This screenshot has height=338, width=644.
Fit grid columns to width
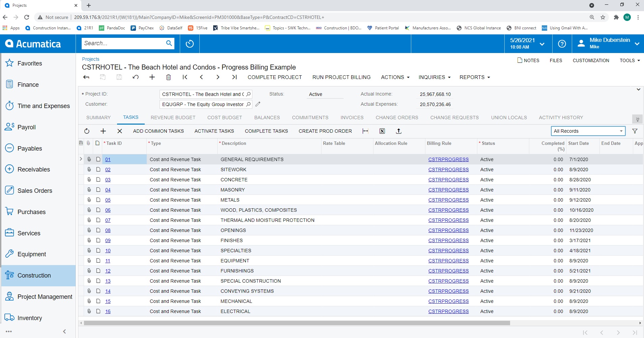click(365, 131)
